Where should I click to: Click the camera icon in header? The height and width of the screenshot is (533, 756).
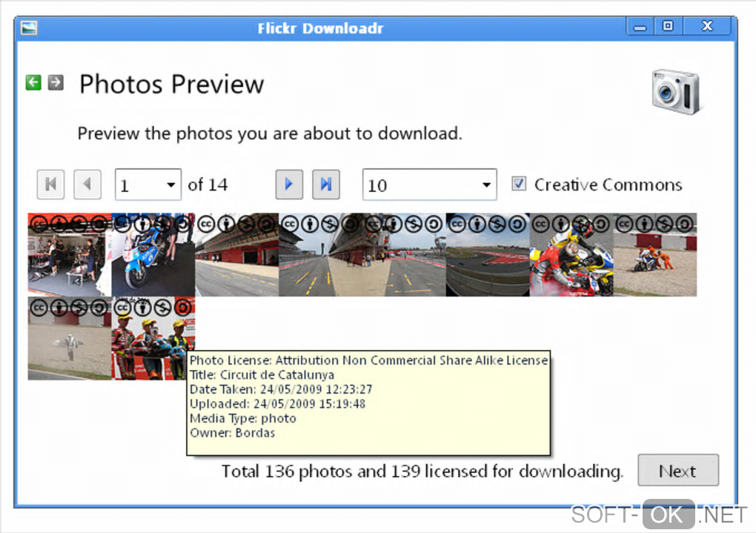pos(676,91)
